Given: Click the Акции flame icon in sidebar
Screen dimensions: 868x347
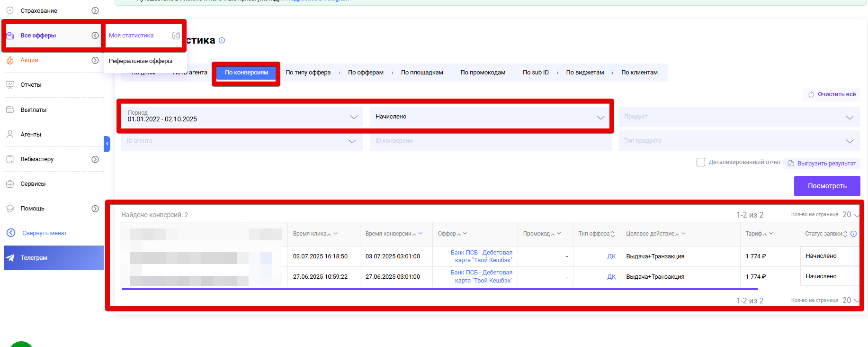Looking at the screenshot, I should (x=10, y=60).
